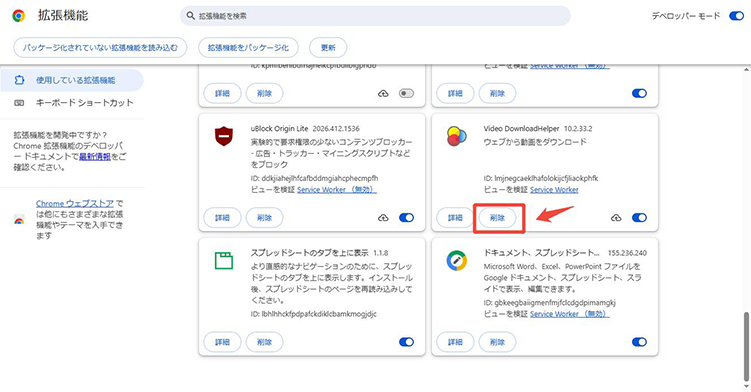Open 詳細 for スプレッドシートのタブを上に表示
Screen dimensions: 751x392
click(x=222, y=342)
